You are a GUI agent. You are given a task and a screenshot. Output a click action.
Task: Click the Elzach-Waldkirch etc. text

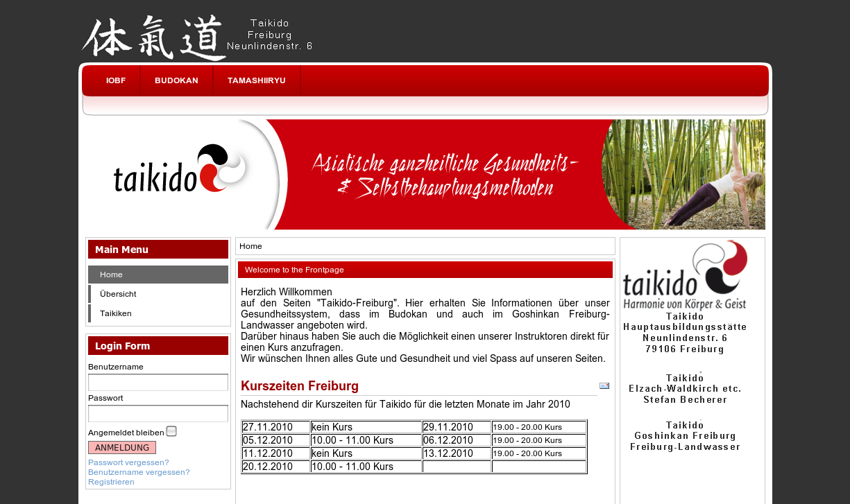click(x=685, y=389)
